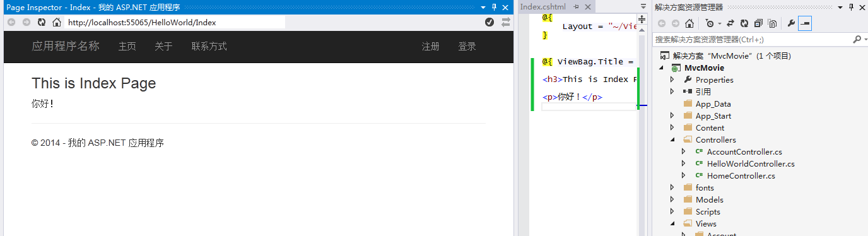Click the Layout = code line
This screenshot has width=868, height=236.
(x=599, y=27)
